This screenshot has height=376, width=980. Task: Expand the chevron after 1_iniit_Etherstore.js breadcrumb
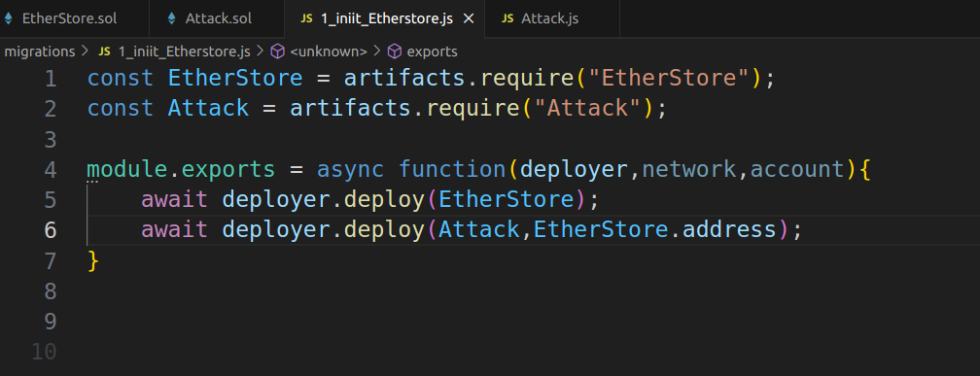[260, 51]
